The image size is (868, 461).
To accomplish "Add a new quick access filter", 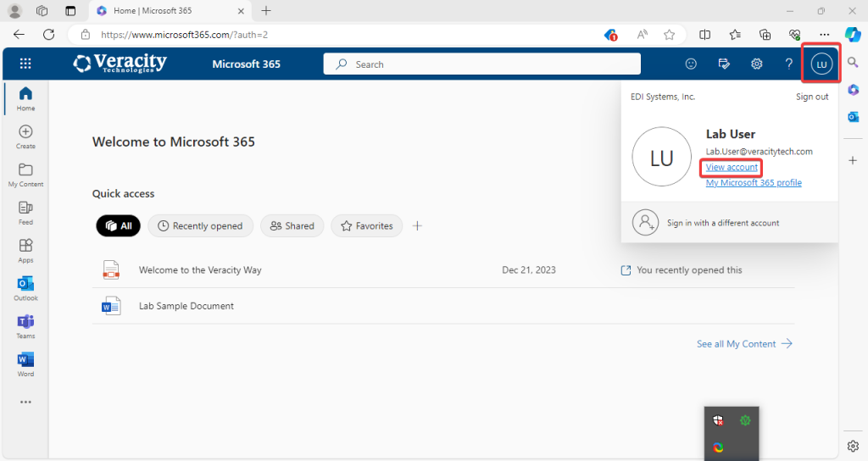I will coord(417,225).
